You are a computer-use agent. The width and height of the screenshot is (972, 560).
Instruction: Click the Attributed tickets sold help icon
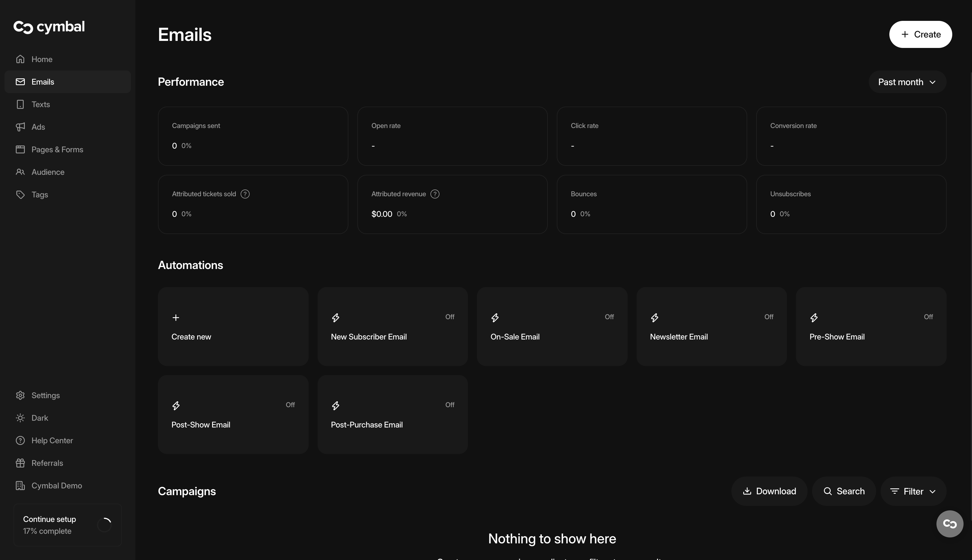pyautogui.click(x=245, y=194)
